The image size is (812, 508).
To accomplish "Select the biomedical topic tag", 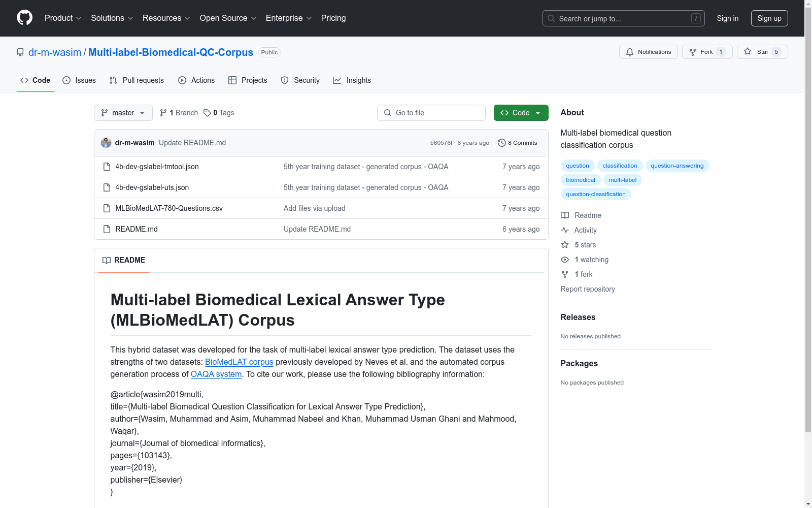I will point(581,180).
